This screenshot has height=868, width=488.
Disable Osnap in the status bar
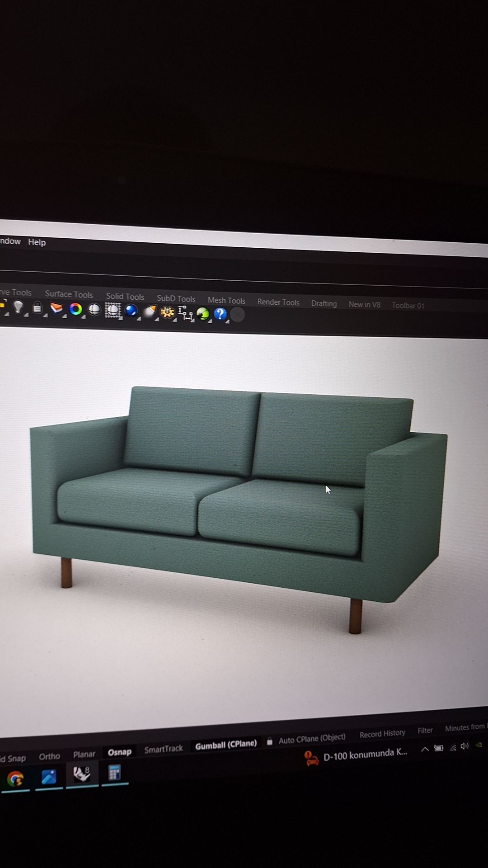(x=119, y=752)
